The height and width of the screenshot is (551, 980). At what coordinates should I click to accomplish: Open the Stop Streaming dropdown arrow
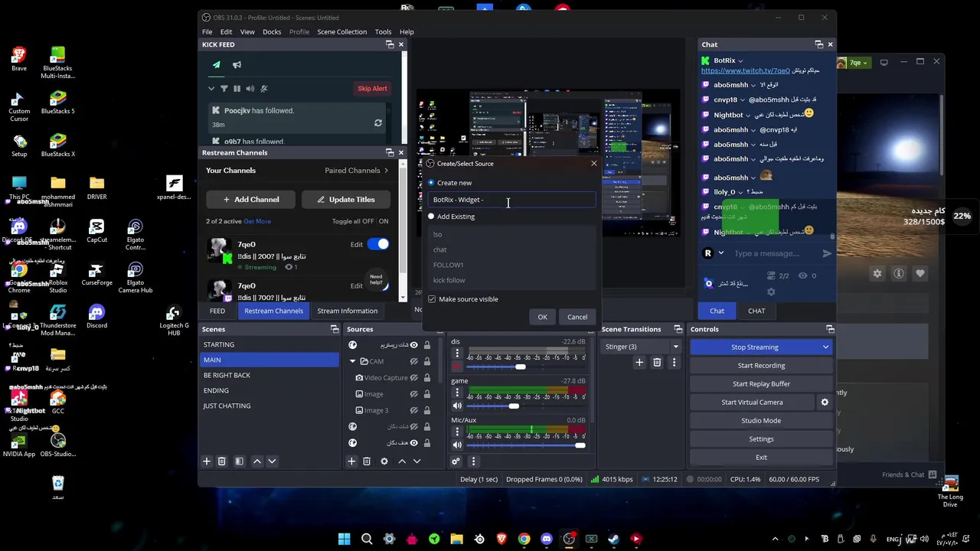825,347
